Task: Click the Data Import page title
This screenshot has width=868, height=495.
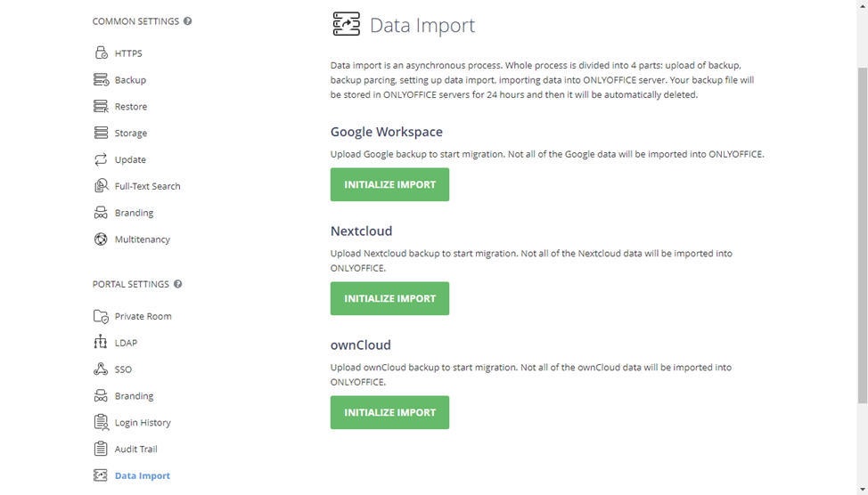Action: click(x=422, y=25)
